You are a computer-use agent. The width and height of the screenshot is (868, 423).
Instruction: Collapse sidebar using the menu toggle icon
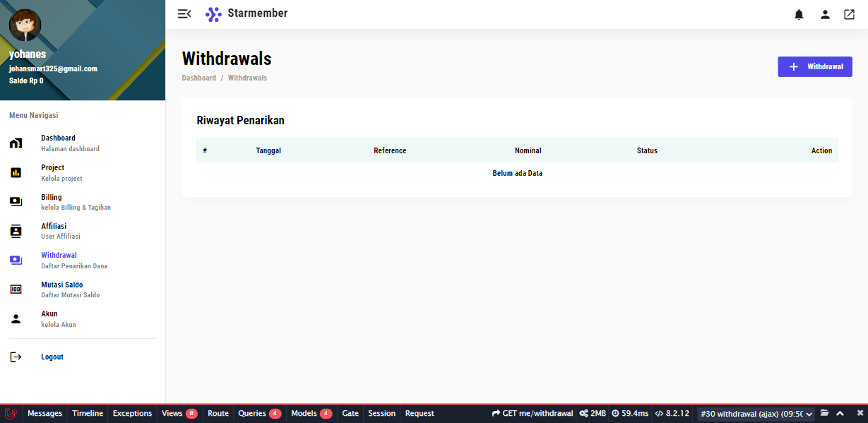184,14
